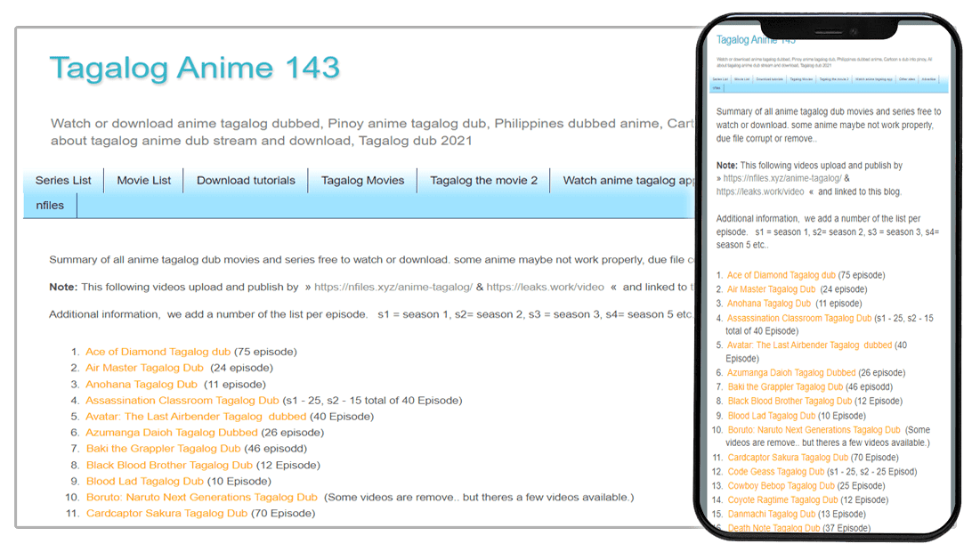Tap the Tagalog Anime 143 title on phone
The height and width of the screenshot is (552, 980).
pyautogui.click(x=756, y=39)
